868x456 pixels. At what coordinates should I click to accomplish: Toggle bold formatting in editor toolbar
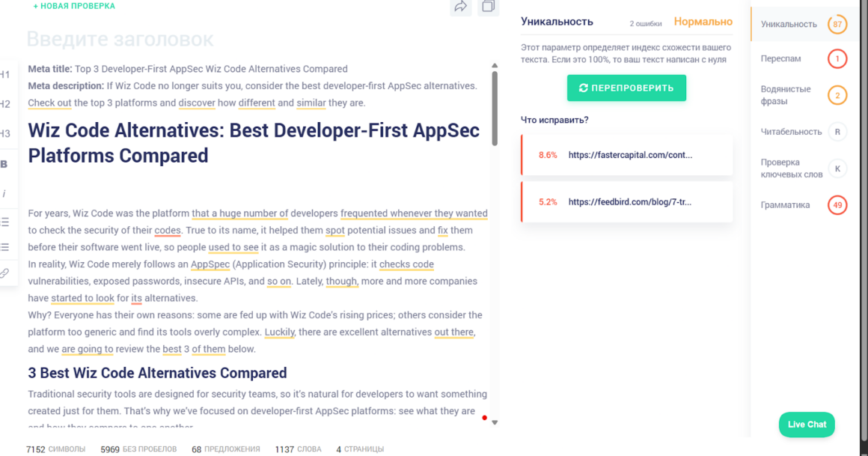coord(4,164)
